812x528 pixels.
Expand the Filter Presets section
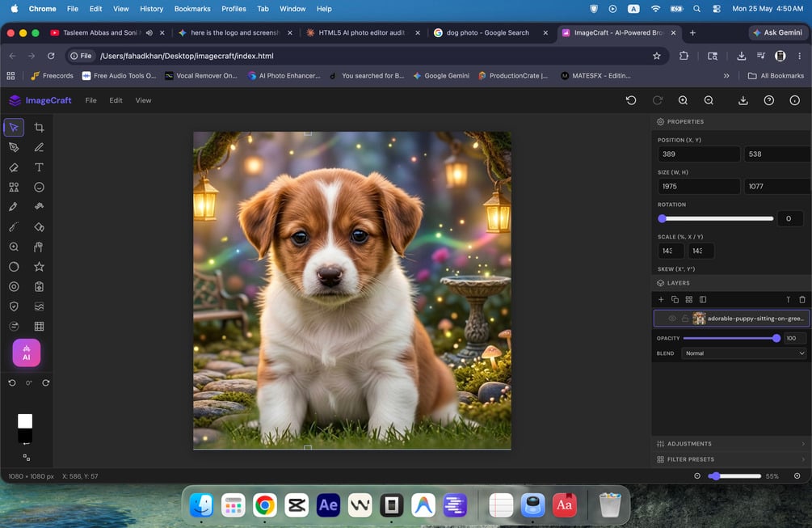(731, 459)
